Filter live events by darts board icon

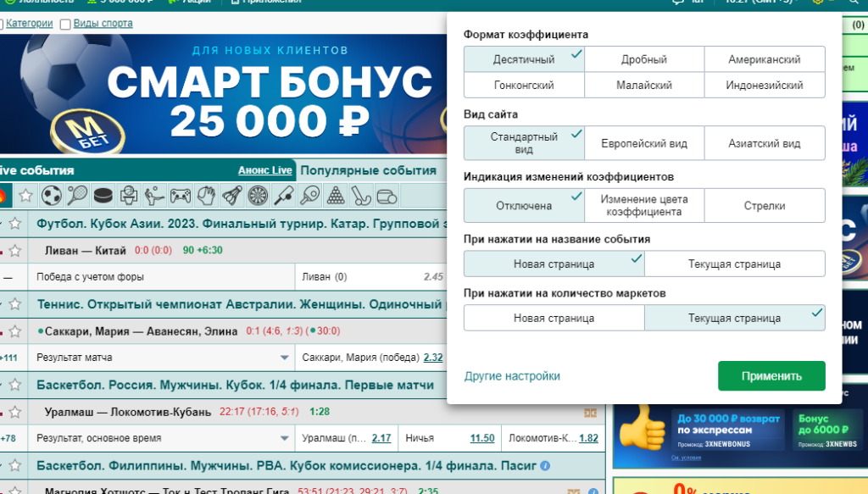(x=258, y=196)
